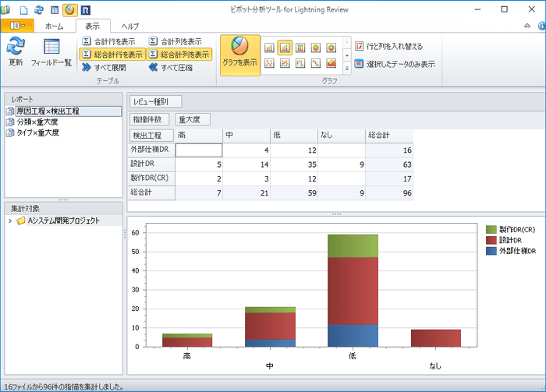Viewport: 546px width, 392px height.
Task: Toggle 選択したデータのみ表示 option
Action: (394, 64)
